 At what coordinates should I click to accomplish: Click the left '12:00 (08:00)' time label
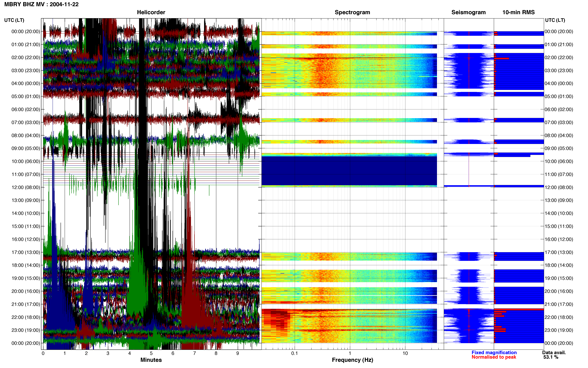pyautogui.click(x=26, y=187)
